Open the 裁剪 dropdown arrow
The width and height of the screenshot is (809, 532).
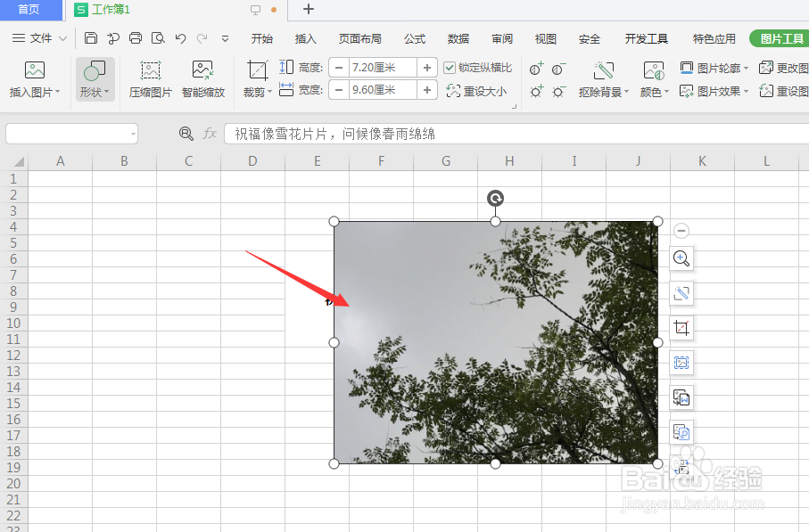[269, 92]
